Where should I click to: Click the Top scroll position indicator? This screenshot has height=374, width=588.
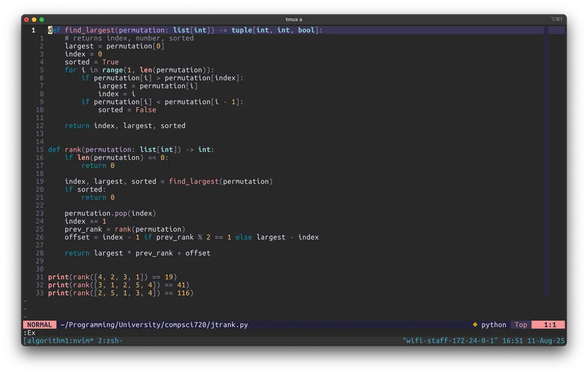(x=521, y=325)
